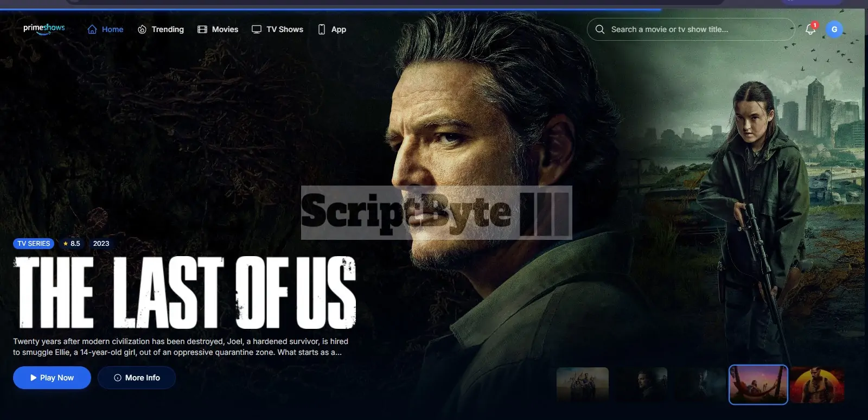Go to the Home page
Screen dimensions: 868x420
[x=106, y=29]
